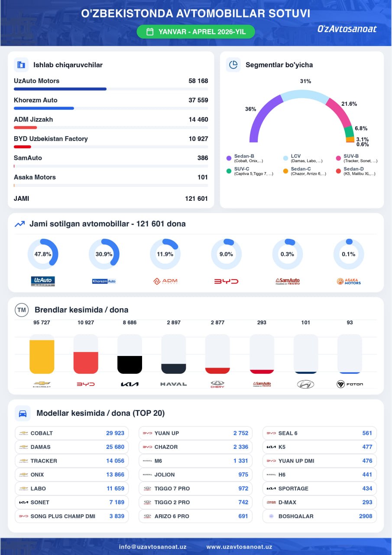Click the light blue LCV legend dot
The width and height of the screenshot is (392, 555).
[285, 158]
